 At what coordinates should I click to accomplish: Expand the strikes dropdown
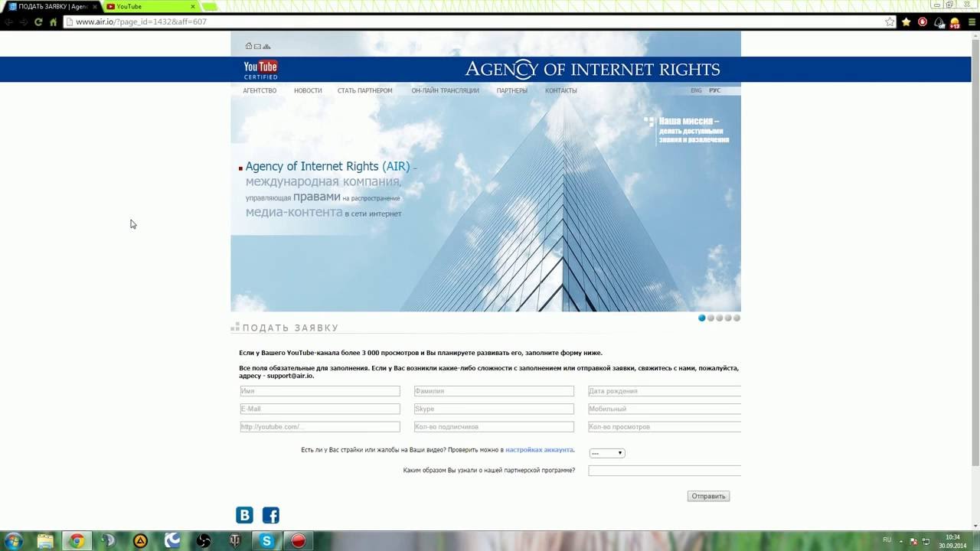607,453
